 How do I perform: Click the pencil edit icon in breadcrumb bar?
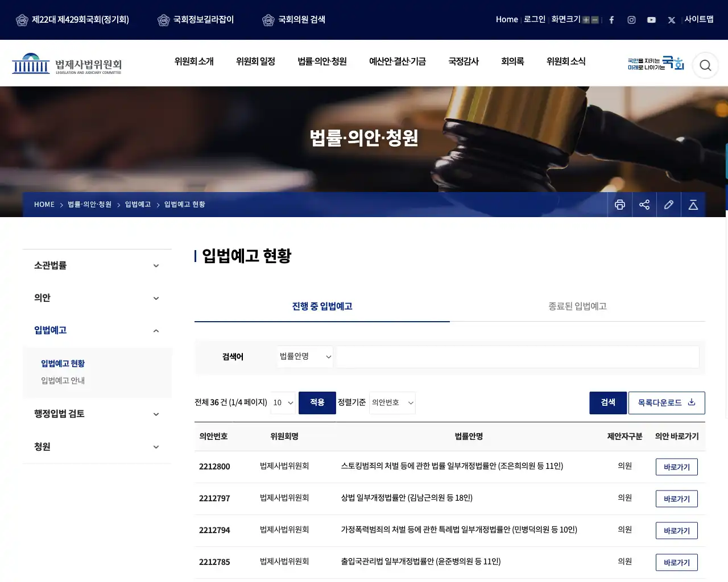click(x=669, y=205)
